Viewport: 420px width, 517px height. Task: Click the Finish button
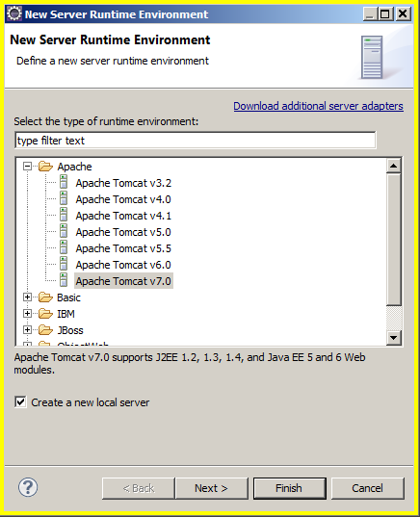pyautogui.click(x=289, y=488)
